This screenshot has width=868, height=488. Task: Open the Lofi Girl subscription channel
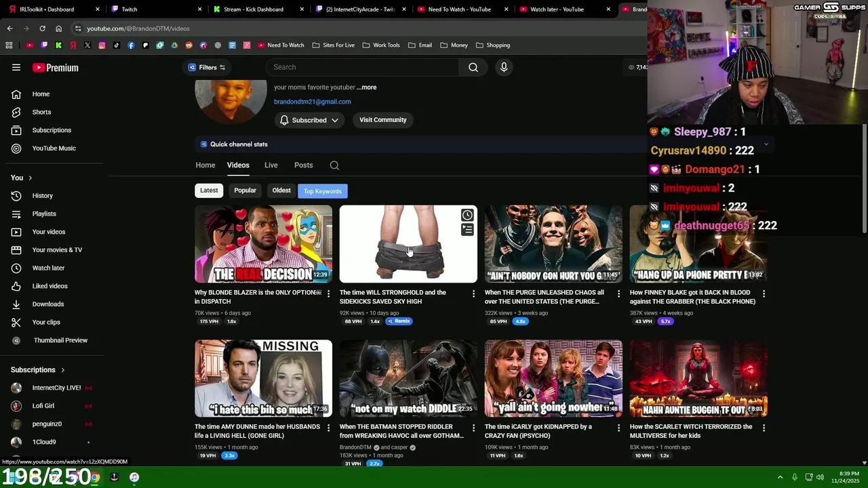tap(43, 406)
